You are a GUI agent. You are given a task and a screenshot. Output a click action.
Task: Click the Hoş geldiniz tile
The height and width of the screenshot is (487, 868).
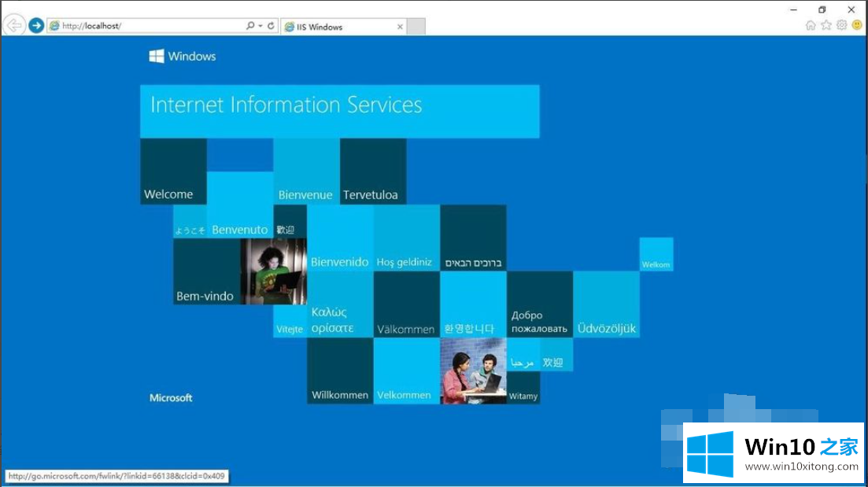[407, 238]
